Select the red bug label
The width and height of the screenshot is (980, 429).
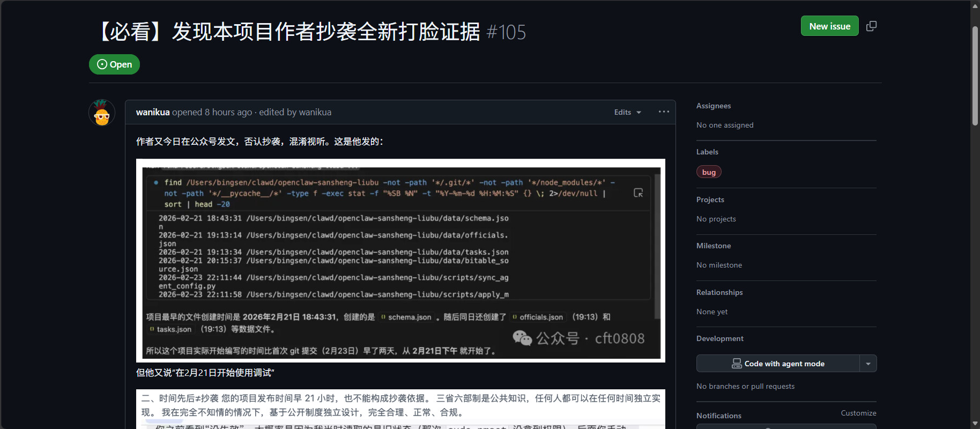click(x=709, y=172)
